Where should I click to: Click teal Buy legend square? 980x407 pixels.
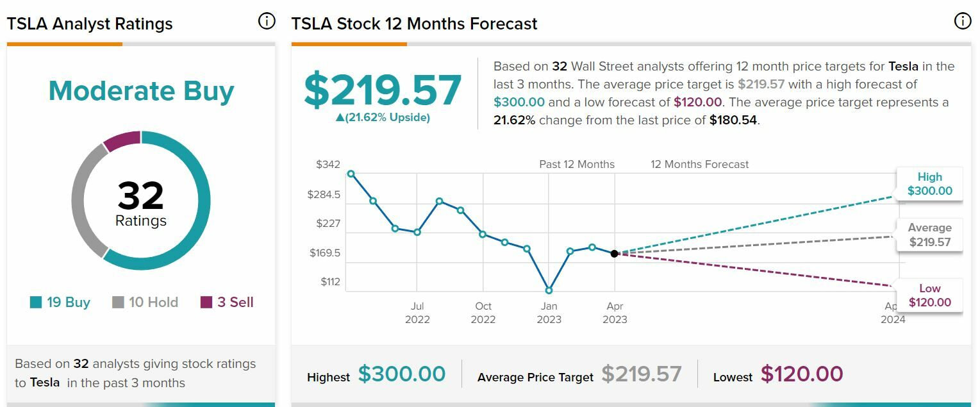(36, 303)
